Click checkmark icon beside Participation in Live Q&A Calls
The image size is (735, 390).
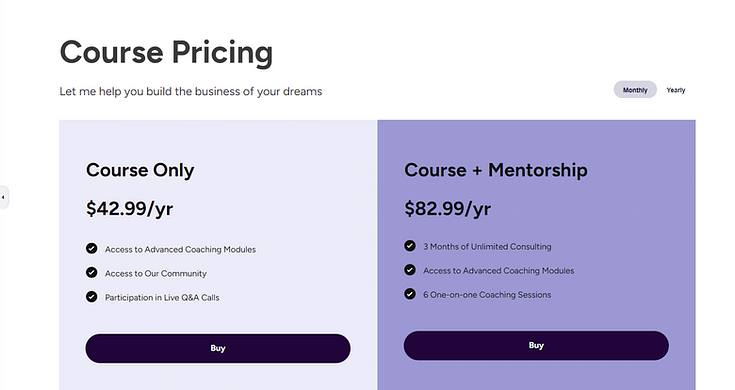[x=91, y=297]
